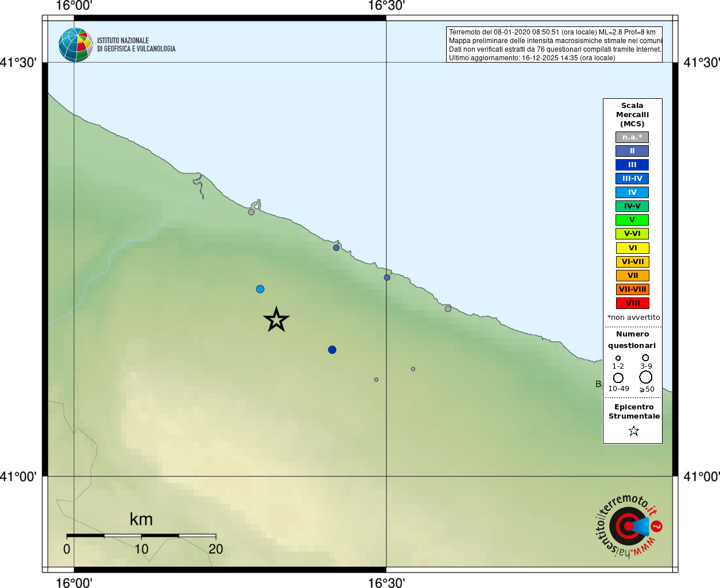
Task: Select the light blue intensity IV marker
Action: [x=260, y=289]
